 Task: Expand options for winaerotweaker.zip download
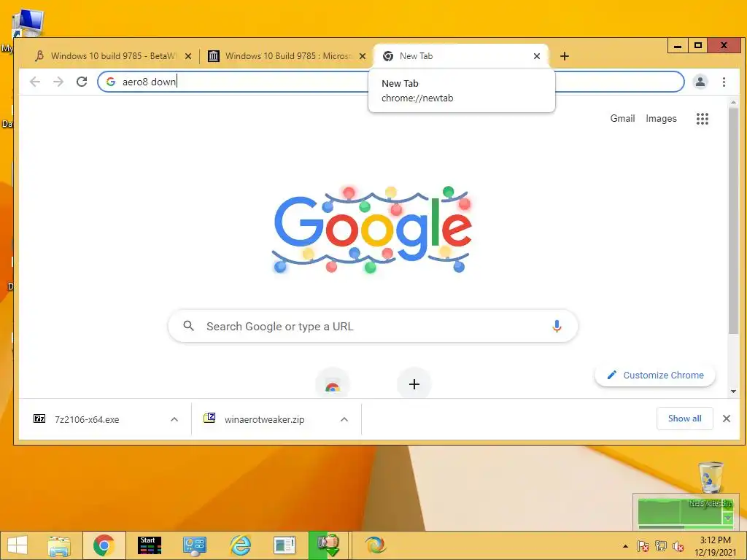(344, 419)
